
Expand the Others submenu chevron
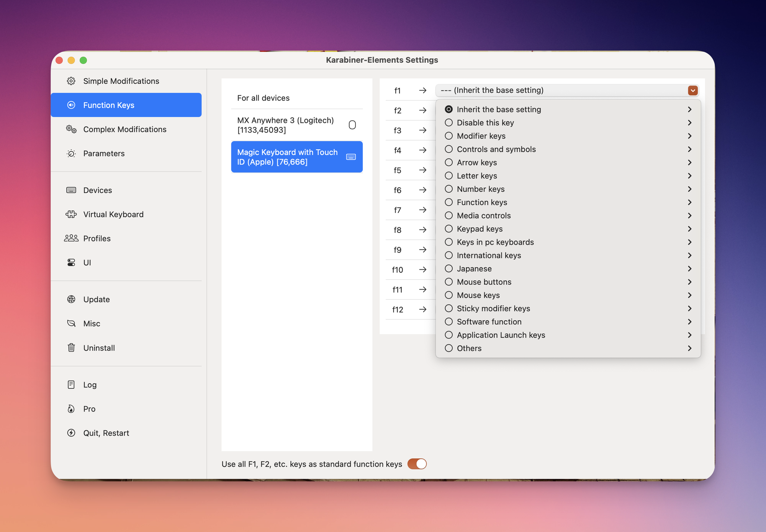pos(689,348)
